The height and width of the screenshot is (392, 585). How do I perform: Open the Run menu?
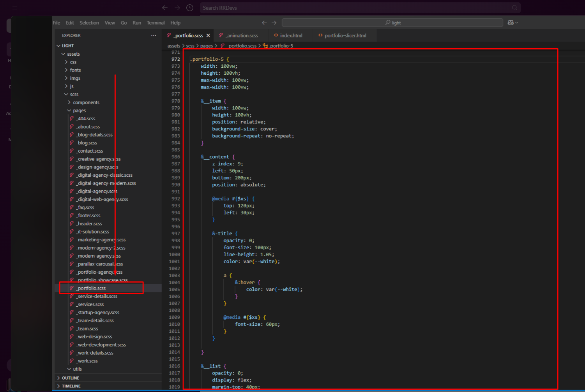pyautogui.click(x=137, y=23)
